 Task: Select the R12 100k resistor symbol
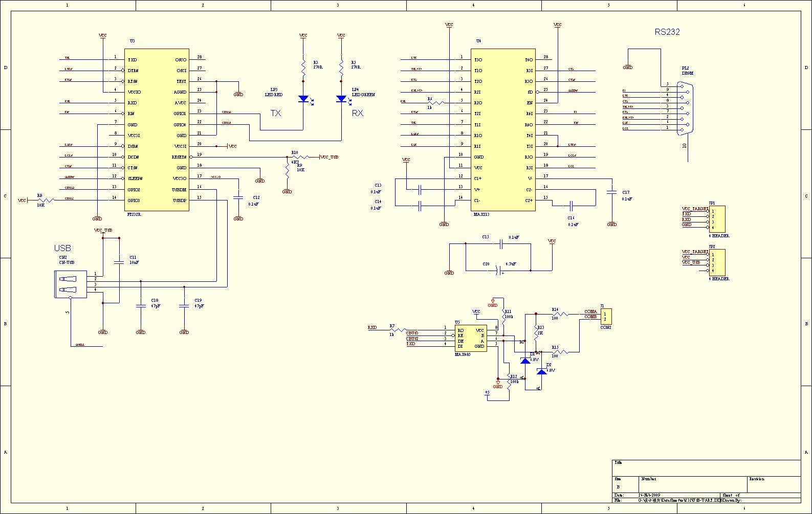tap(509, 381)
